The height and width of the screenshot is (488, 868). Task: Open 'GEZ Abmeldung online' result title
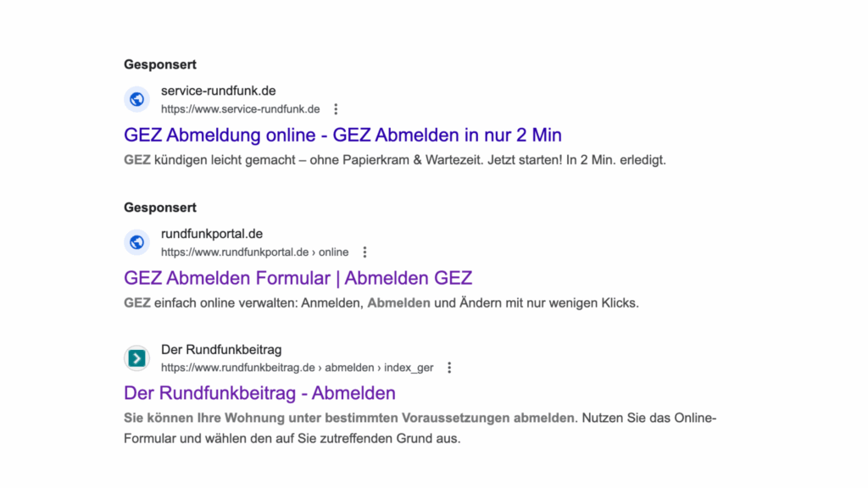[x=342, y=136]
